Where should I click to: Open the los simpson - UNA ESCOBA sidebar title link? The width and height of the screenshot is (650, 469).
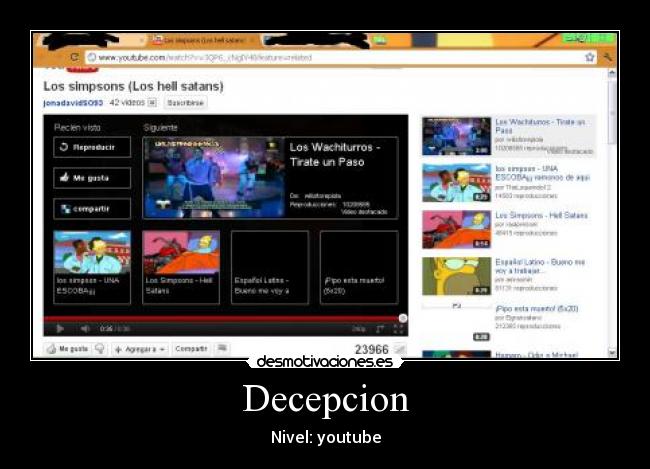tap(542, 173)
